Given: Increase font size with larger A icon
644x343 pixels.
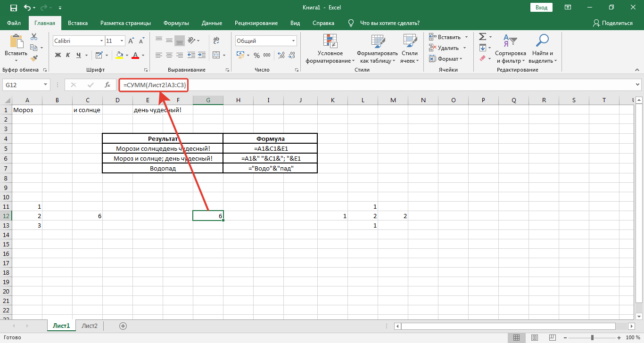Looking at the screenshot, I should click(x=132, y=41).
